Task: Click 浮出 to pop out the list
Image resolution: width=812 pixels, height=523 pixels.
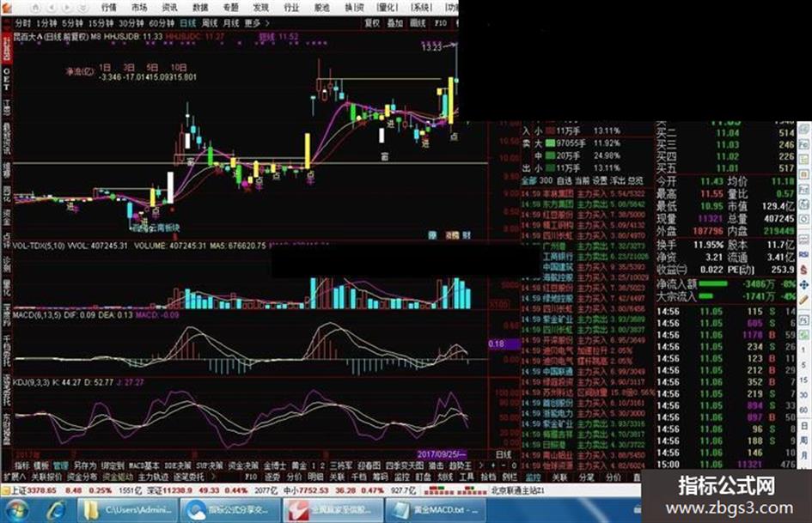Action: [x=618, y=180]
